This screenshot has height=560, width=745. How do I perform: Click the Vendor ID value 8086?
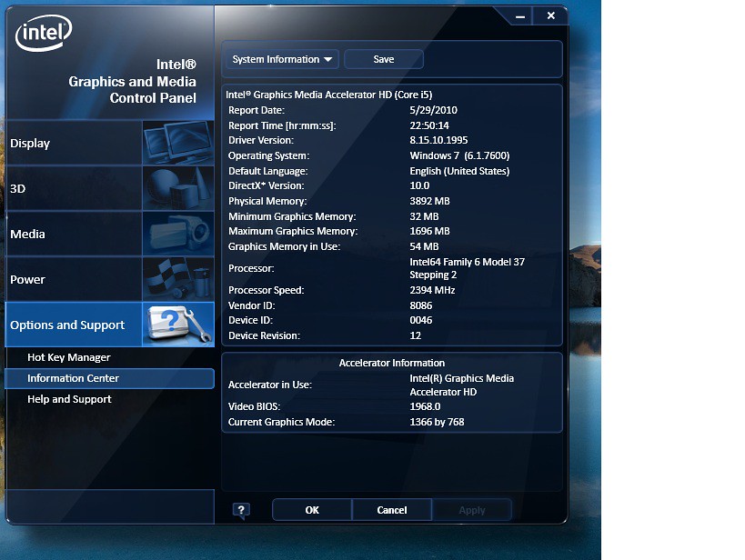tap(421, 305)
